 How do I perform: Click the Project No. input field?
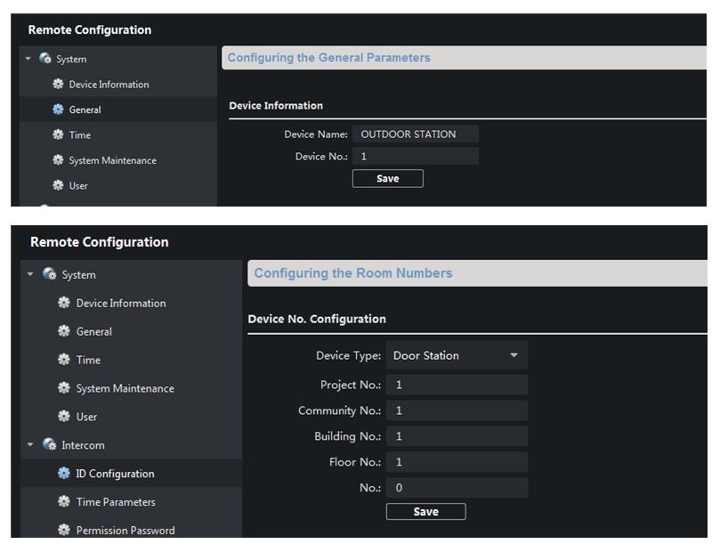[457, 385]
